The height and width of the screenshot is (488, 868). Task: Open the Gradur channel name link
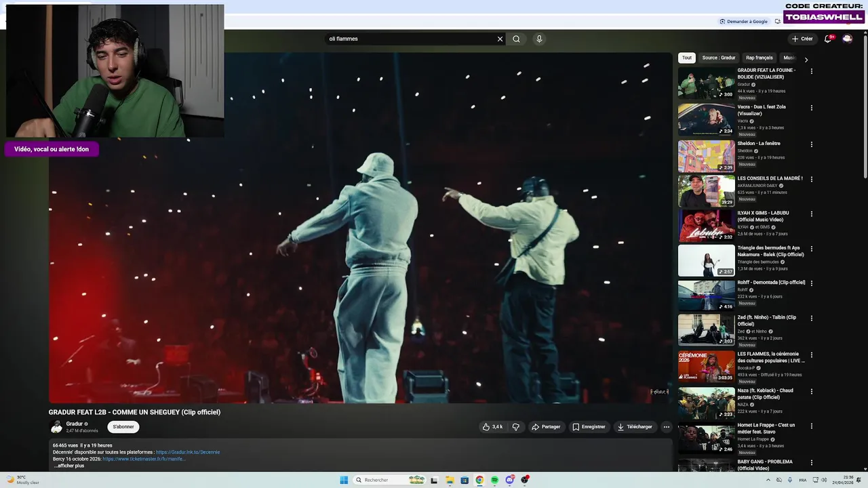[x=75, y=424]
